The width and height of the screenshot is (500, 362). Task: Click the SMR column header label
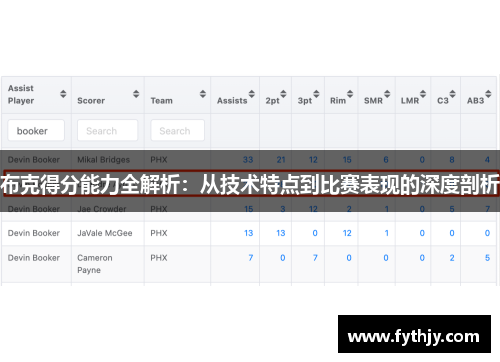(x=373, y=101)
